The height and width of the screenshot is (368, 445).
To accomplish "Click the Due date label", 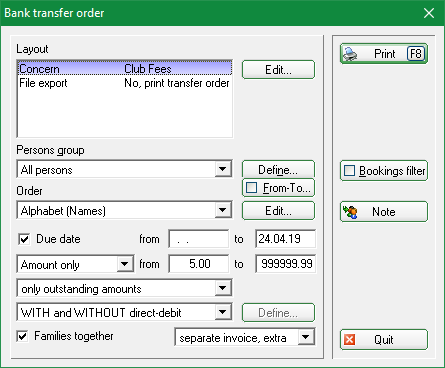I will click(58, 239).
